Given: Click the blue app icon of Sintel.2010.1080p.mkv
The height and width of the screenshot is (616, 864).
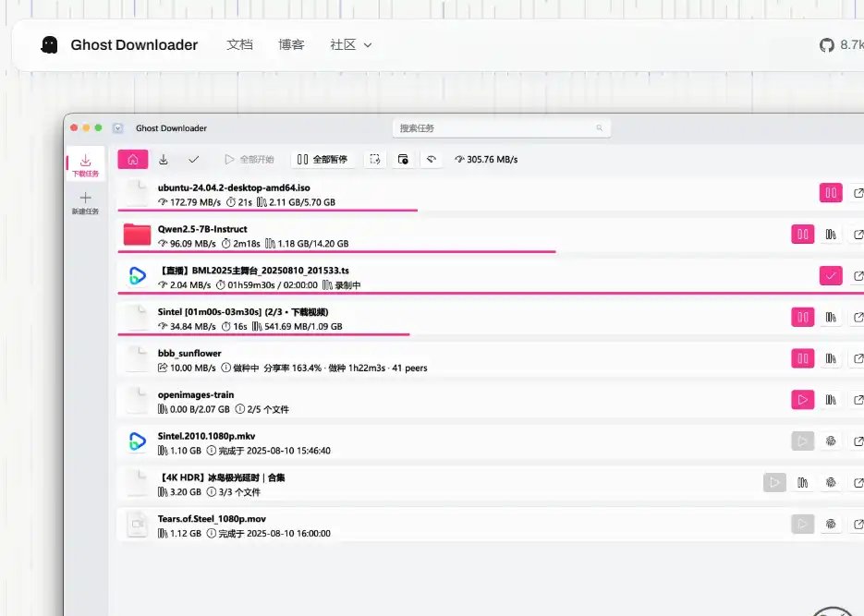Looking at the screenshot, I should coord(137,441).
